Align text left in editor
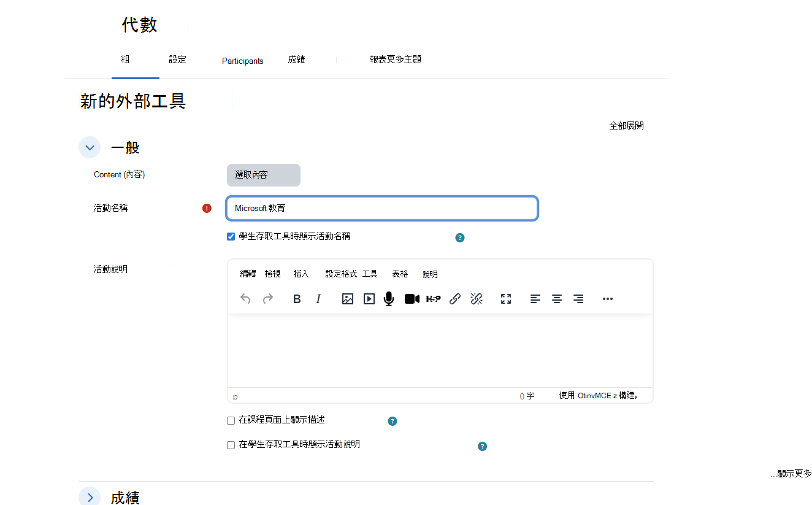The height and width of the screenshot is (505, 812). [x=535, y=299]
